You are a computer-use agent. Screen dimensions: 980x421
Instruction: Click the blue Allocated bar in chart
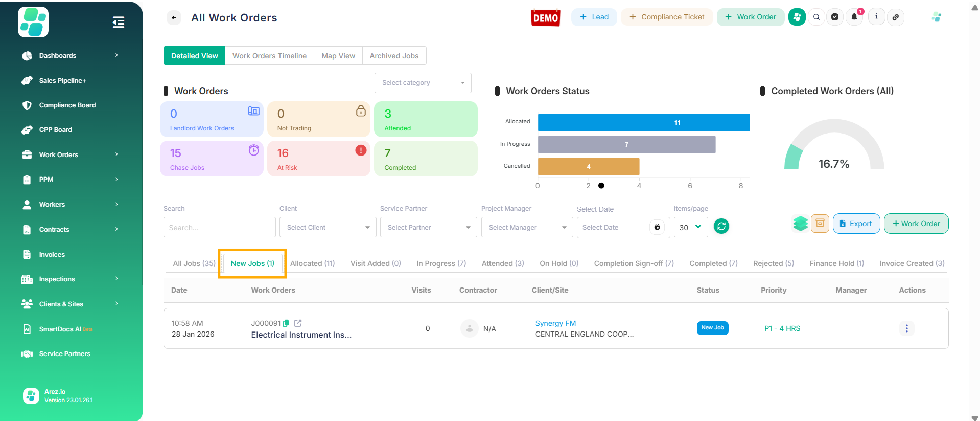pos(643,123)
